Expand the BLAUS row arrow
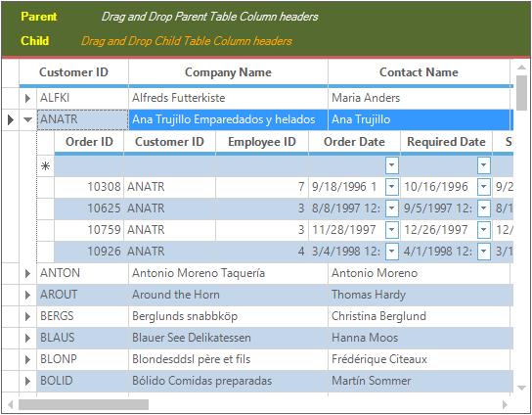Screen dimensions: 532x415 [27, 338]
